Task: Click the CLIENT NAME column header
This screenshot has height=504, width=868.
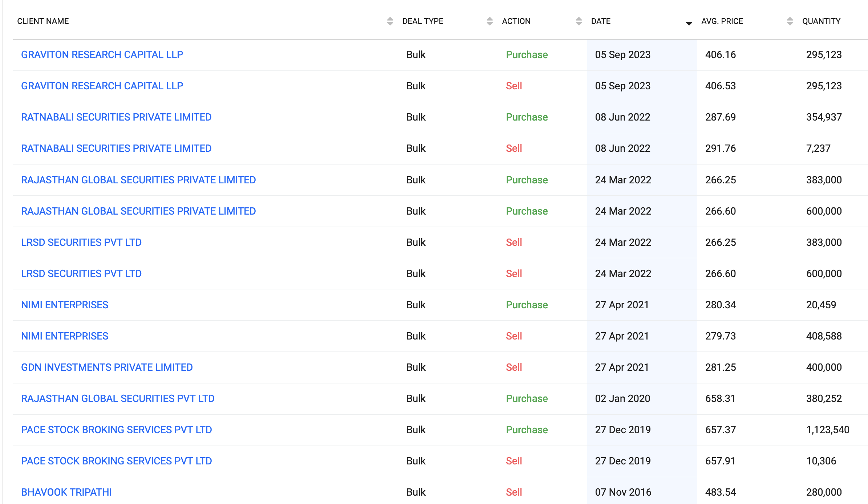Action: click(43, 21)
